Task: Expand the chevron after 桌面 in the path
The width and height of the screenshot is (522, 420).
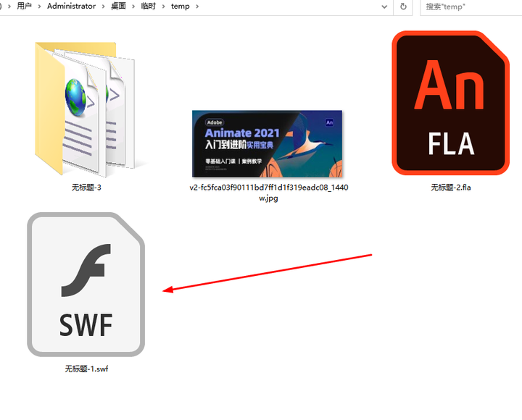Action: tap(133, 7)
